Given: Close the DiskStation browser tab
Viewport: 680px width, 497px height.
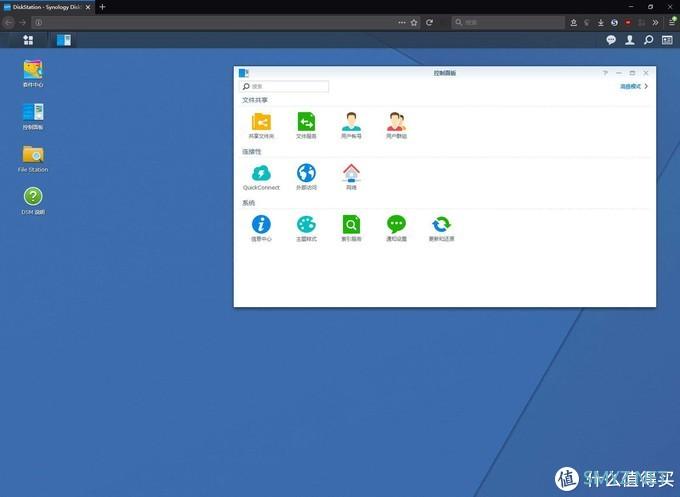Looking at the screenshot, I should 88,7.
